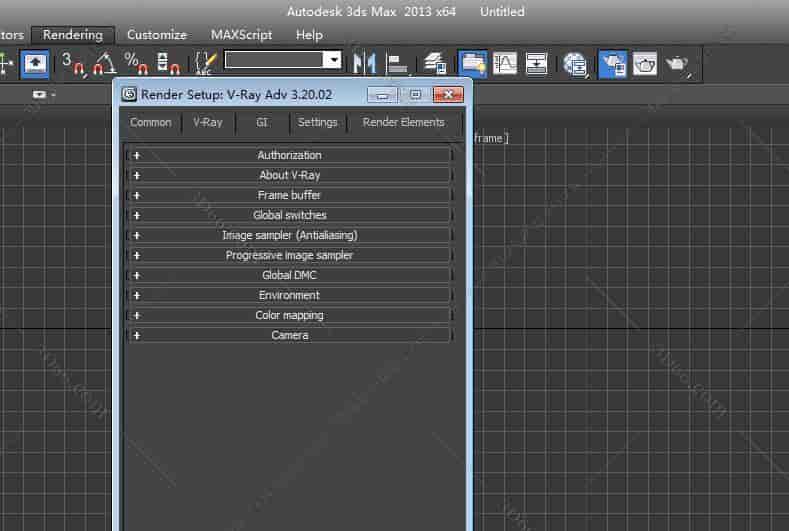
Task: Click the Render Setup toolbar icon
Action: pyautogui.click(x=610, y=63)
